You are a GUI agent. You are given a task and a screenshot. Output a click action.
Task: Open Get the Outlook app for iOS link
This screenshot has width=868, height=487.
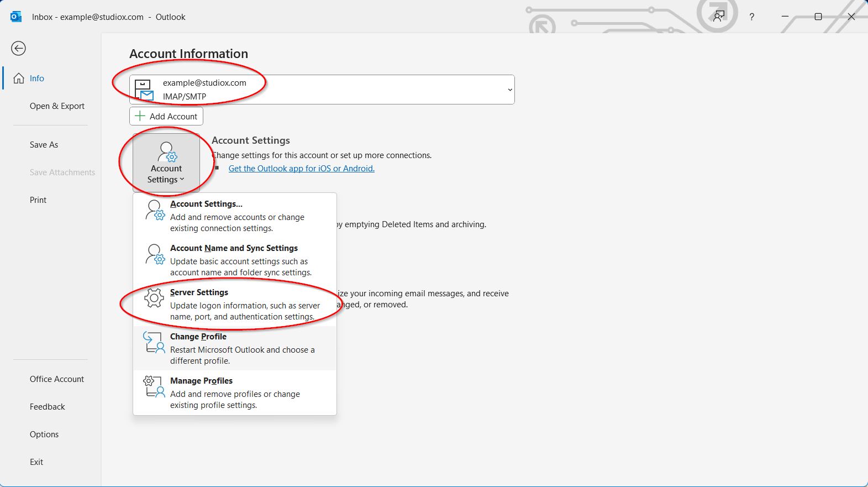[302, 169]
